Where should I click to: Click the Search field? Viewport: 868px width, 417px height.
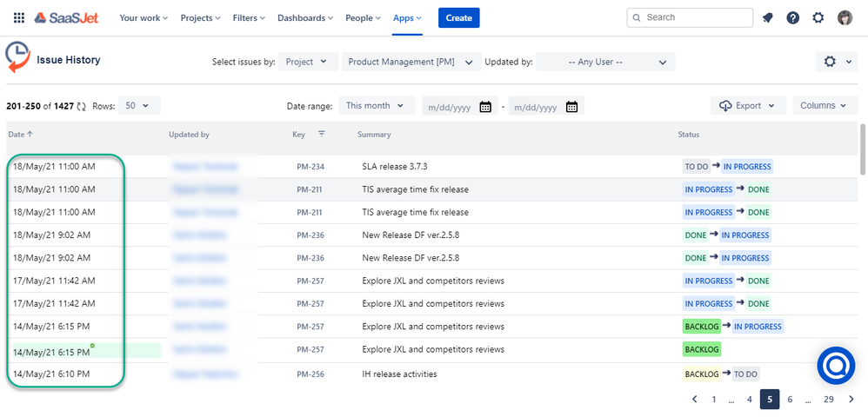[690, 17]
